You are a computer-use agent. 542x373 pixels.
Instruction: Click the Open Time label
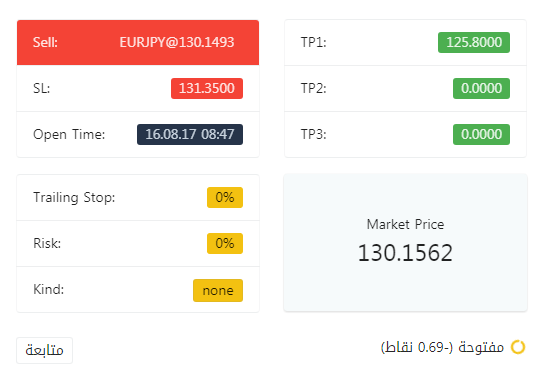click(69, 134)
